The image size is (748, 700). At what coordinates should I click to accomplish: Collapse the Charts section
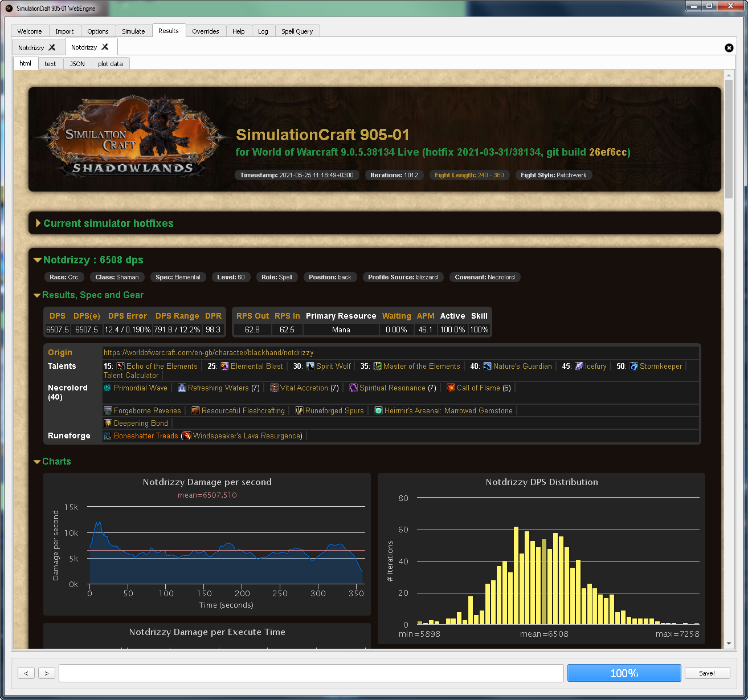tap(37, 462)
